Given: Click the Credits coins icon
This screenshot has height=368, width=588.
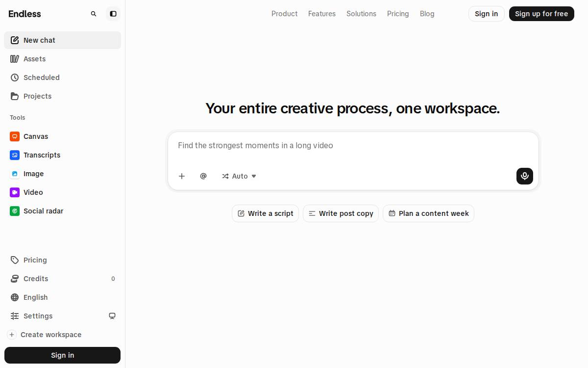Looking at the screenshot, I should pos(15,279).
